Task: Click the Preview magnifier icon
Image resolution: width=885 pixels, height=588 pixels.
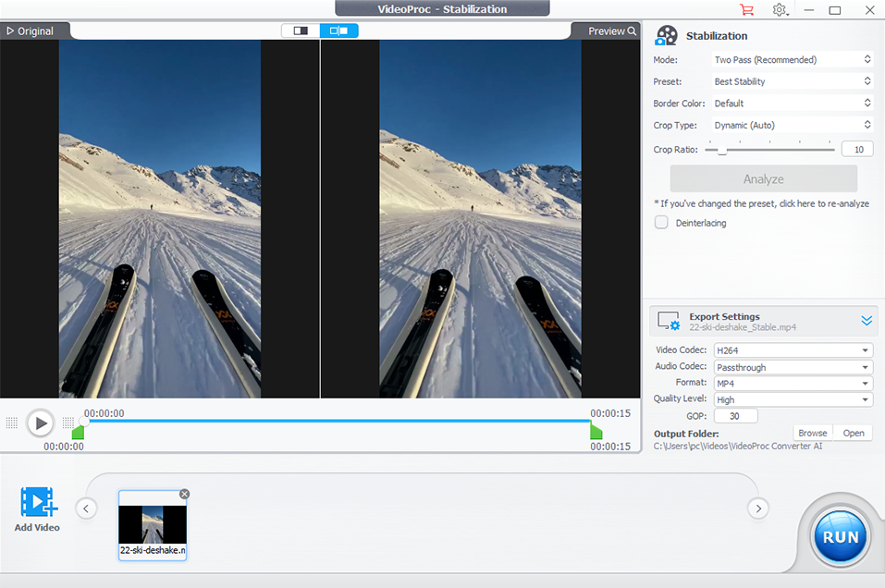Action: pos(633,31)
